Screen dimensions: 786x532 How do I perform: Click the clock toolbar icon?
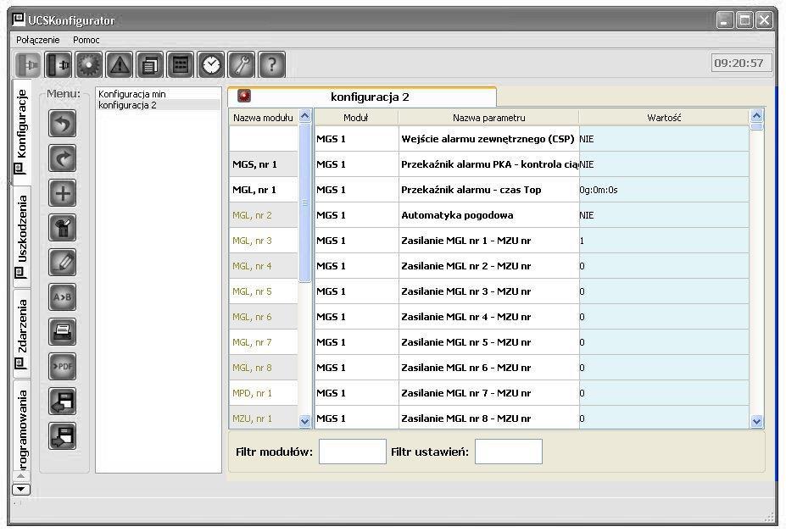click(x=211, y=64)
